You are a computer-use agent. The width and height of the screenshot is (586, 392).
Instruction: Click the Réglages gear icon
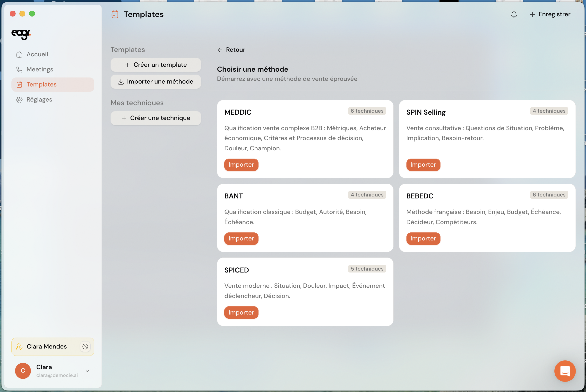19,100
